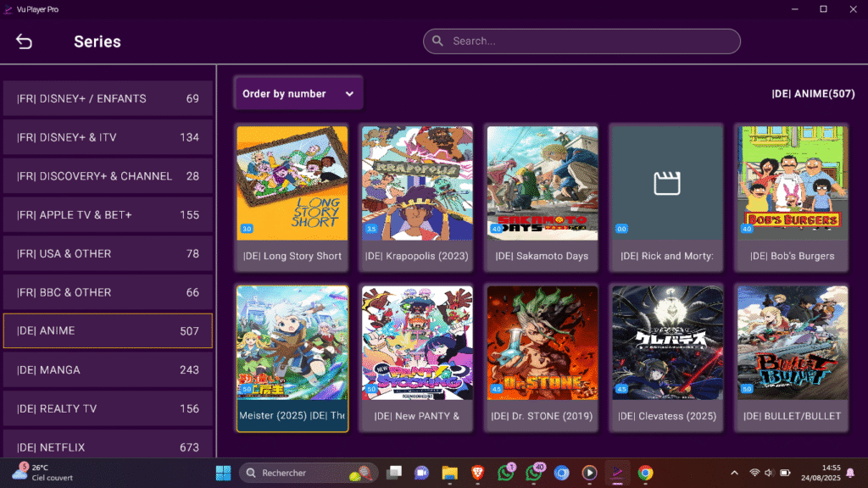Open the video chat taskbar app
Screen dimensions: 868x488
tap(422, 473)
